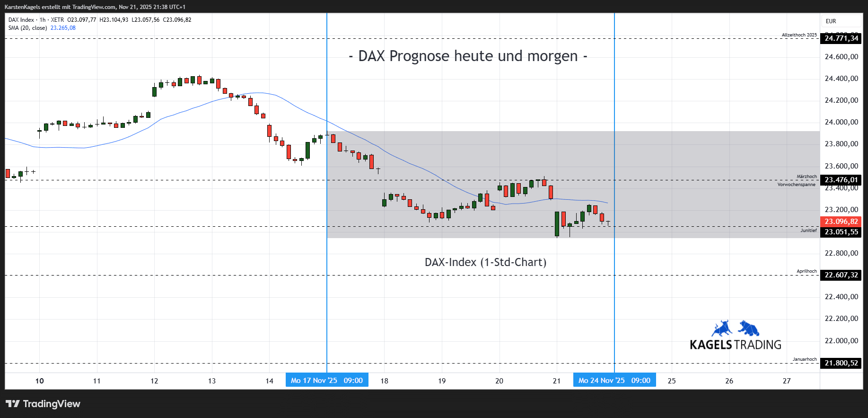
Task: Select the 'DAX-Index (1-Std-Chart)' text annotation
Action: click(x=485, y=262)
